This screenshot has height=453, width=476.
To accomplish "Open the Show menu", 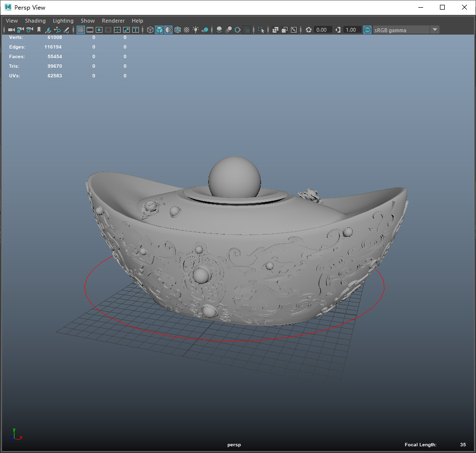I will click(88, 21).
